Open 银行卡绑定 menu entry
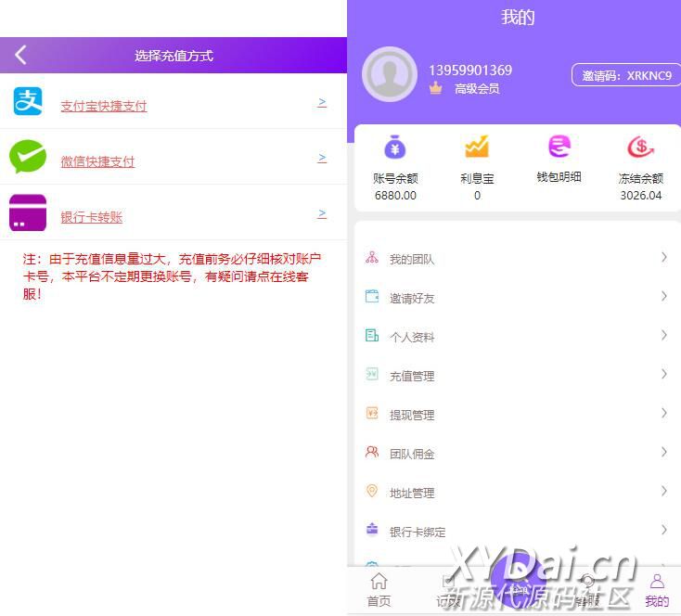This screenshot has width=681, height=616. pos(518,531)
